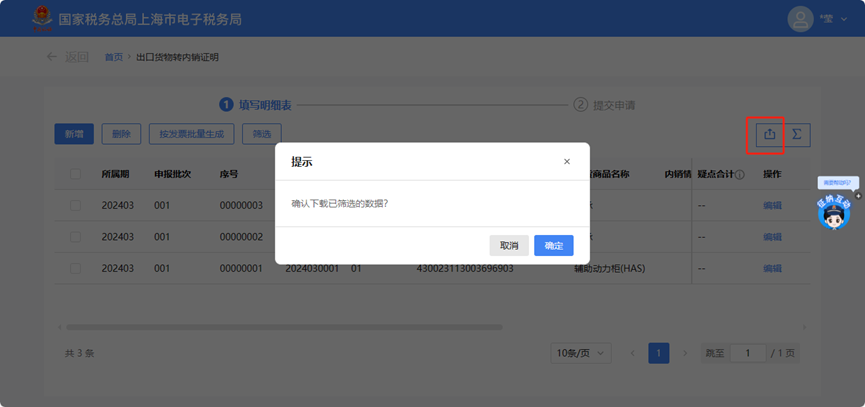Viewport: 865px width, 407px height.
Task: Go to next page arrow
Action: pyautogui.click(x=685, y=353)
